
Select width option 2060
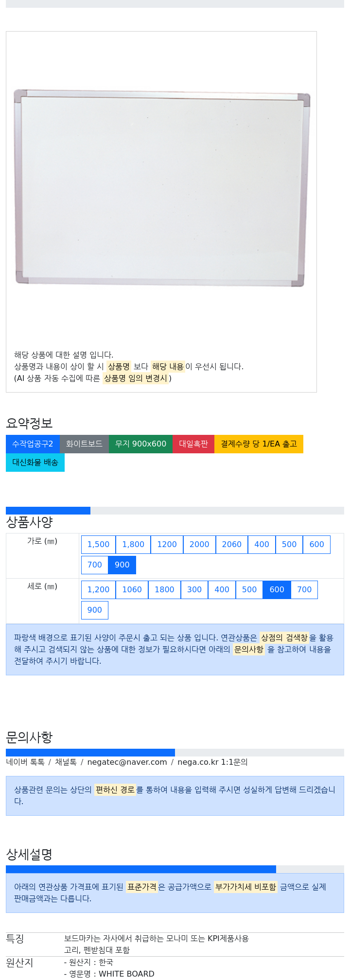232,545
